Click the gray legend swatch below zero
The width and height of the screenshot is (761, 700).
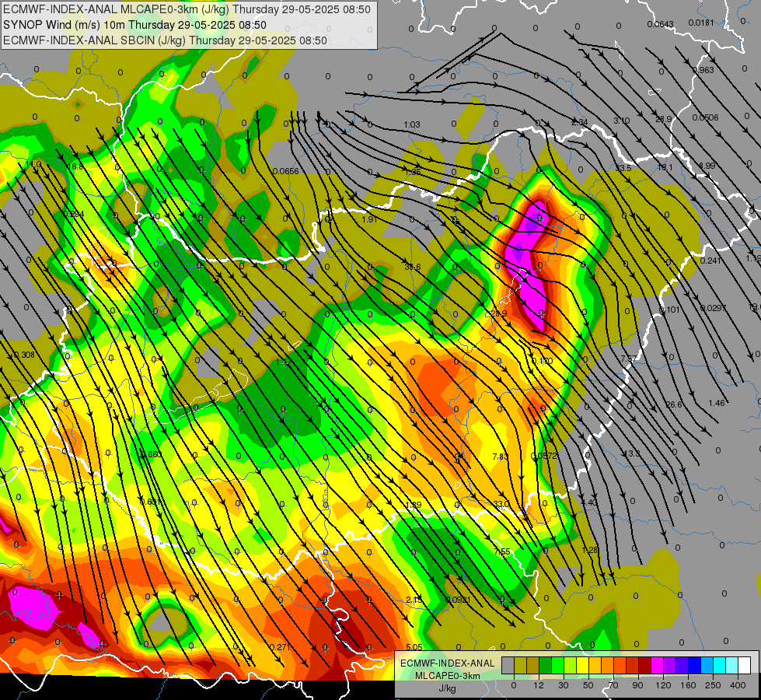(508, 666)
